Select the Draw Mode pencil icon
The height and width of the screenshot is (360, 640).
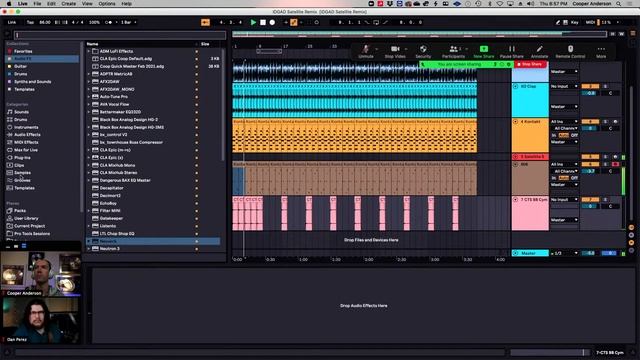558,22
